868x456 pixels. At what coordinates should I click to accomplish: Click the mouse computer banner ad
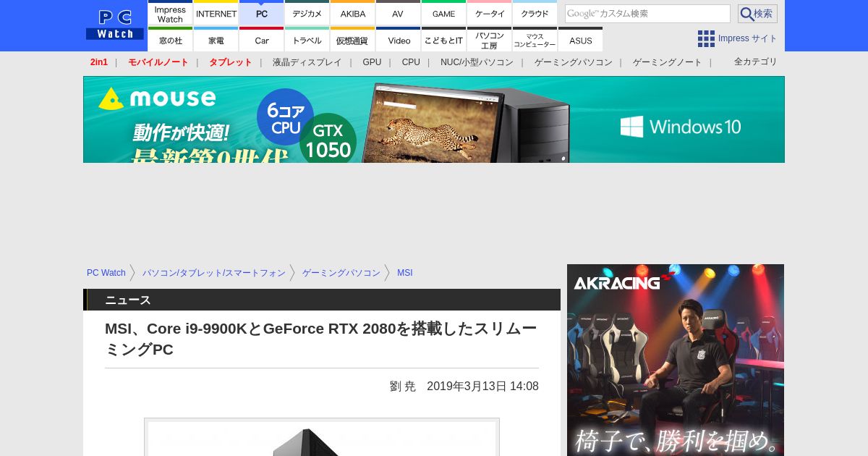[434, 119]
